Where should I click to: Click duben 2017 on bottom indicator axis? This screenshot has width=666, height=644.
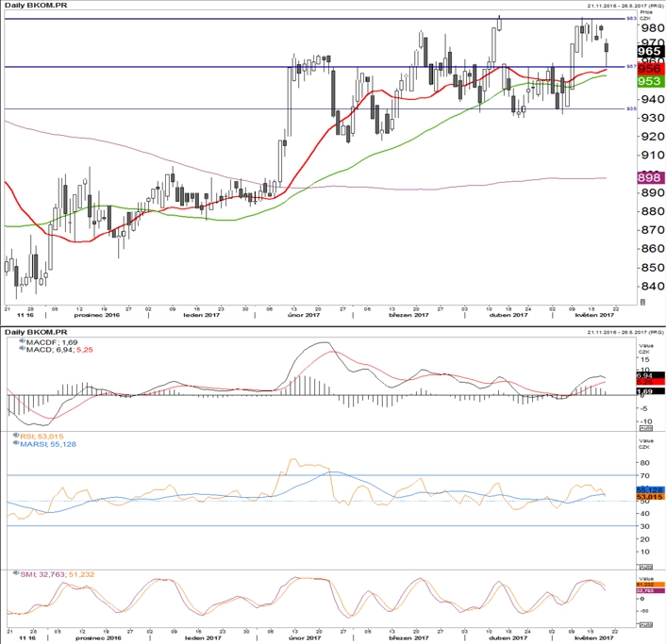508,638
